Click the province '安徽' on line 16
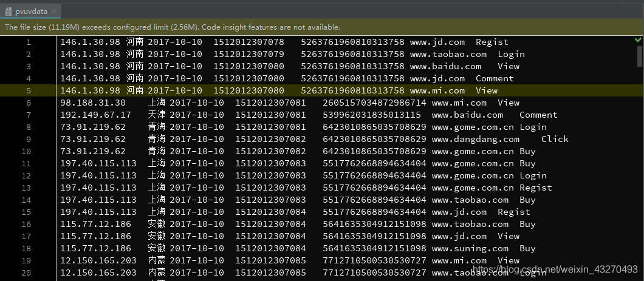 157,224
